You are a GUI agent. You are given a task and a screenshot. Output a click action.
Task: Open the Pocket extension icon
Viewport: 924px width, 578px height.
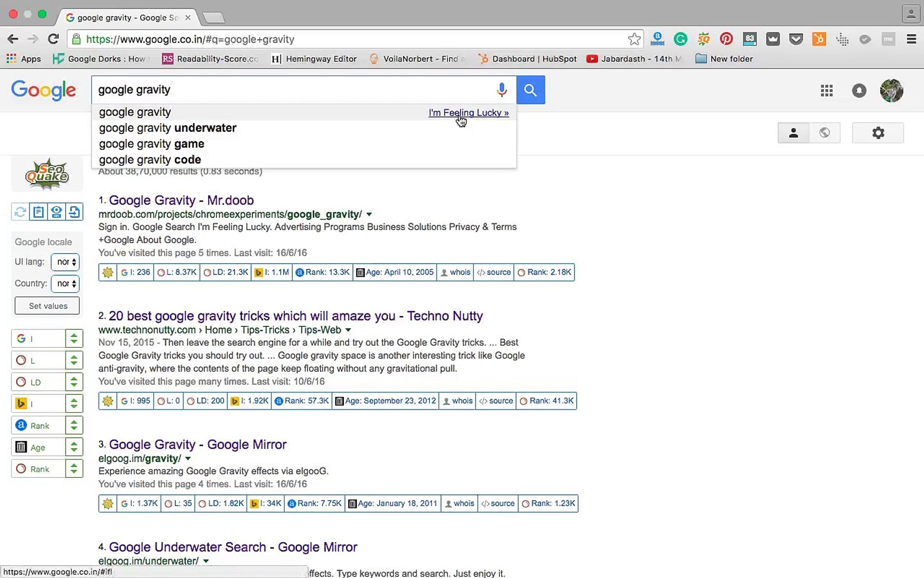tap(796, 39)
